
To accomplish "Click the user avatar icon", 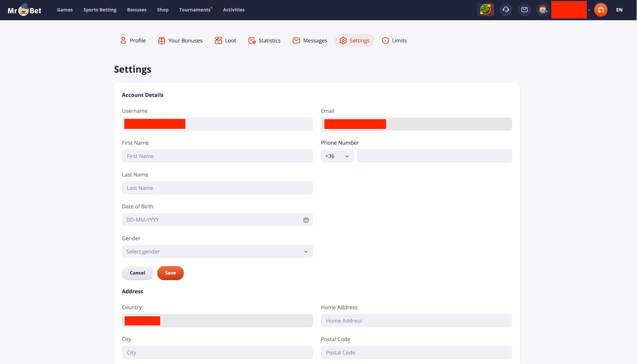I will 543,10.
